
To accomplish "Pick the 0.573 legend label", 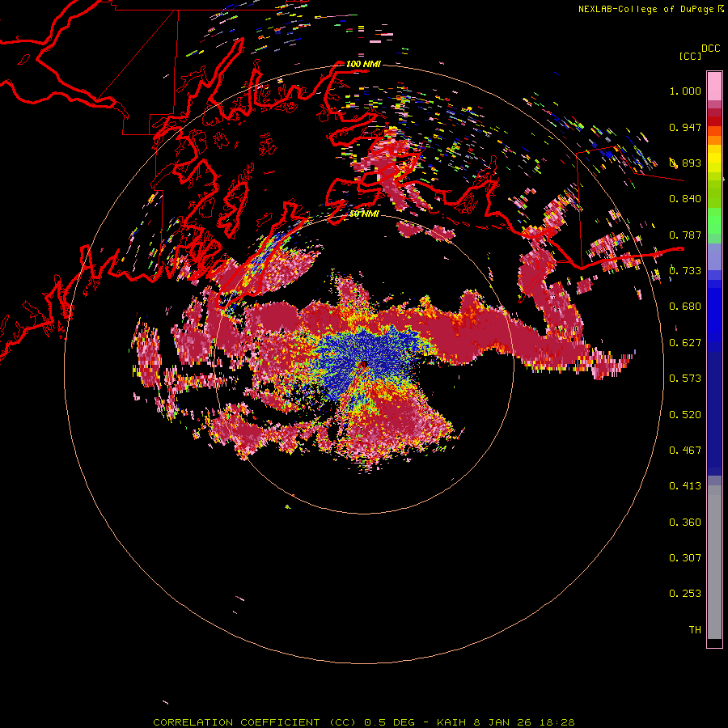I will [685, 379].
